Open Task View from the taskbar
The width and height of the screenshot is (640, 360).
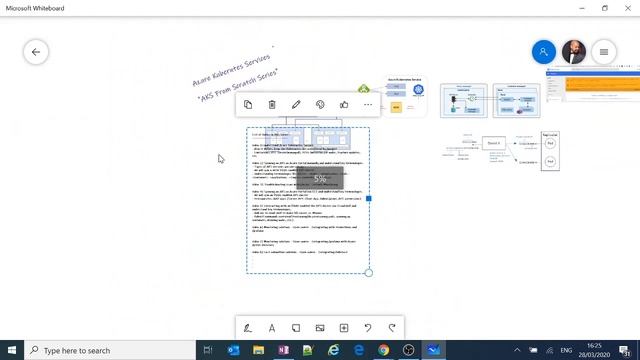pos(208,350)
